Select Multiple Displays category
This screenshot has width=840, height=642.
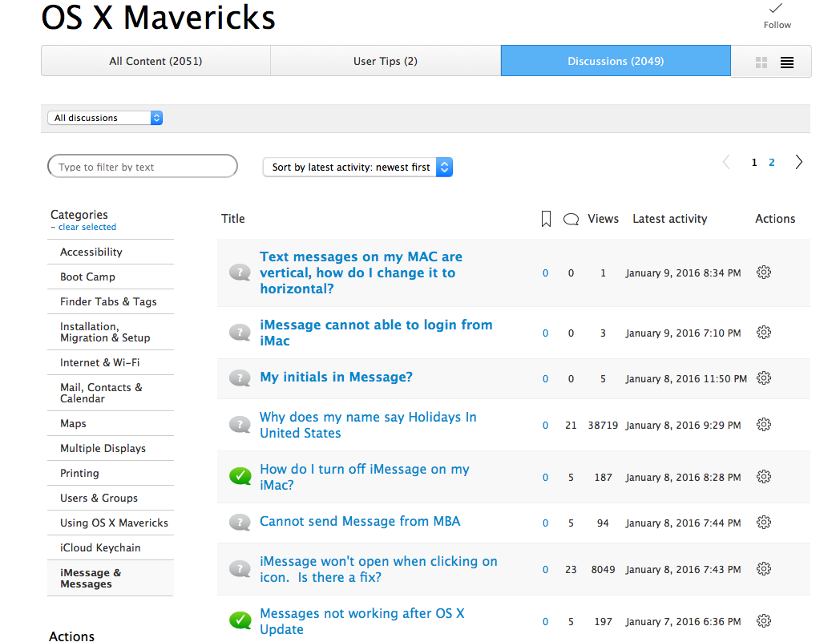pos(111,448)
